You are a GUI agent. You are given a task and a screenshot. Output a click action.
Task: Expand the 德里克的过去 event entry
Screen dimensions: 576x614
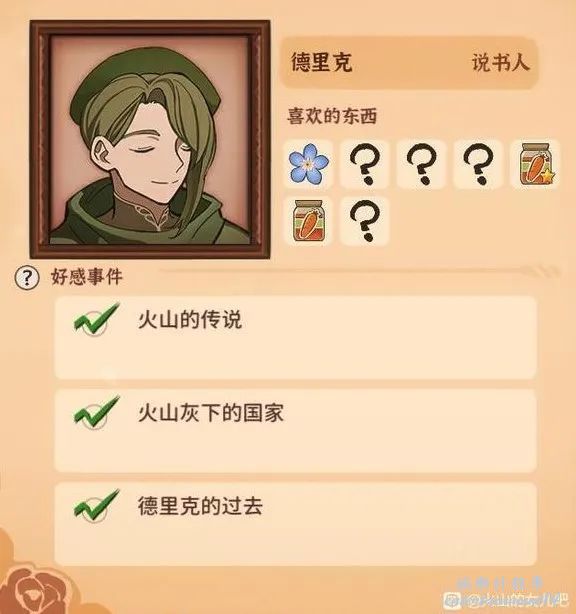click(296, 524)
